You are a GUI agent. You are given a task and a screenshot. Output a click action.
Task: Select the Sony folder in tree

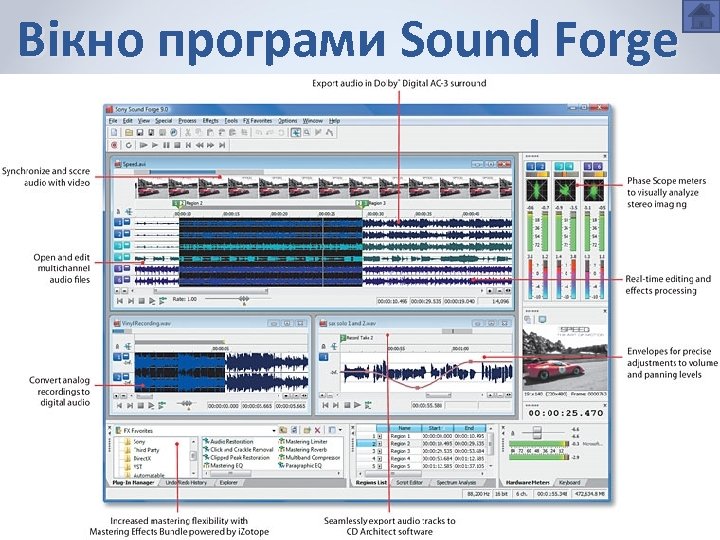click(x=139, y=442)
